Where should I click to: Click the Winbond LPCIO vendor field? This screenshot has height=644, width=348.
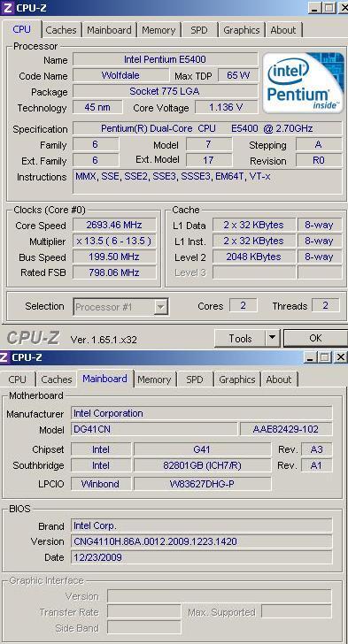tap(101, 484)
